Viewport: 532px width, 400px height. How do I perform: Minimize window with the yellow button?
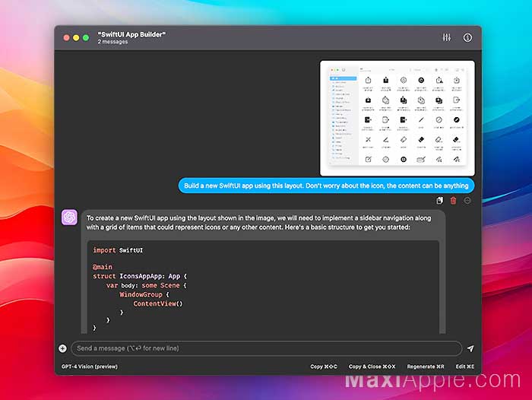coord(76,38)
